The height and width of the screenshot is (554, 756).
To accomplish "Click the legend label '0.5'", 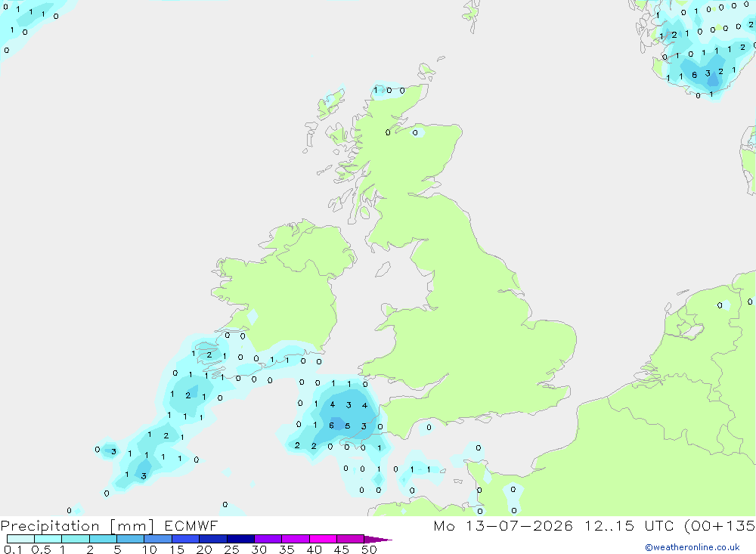I will tap(41, 549).
